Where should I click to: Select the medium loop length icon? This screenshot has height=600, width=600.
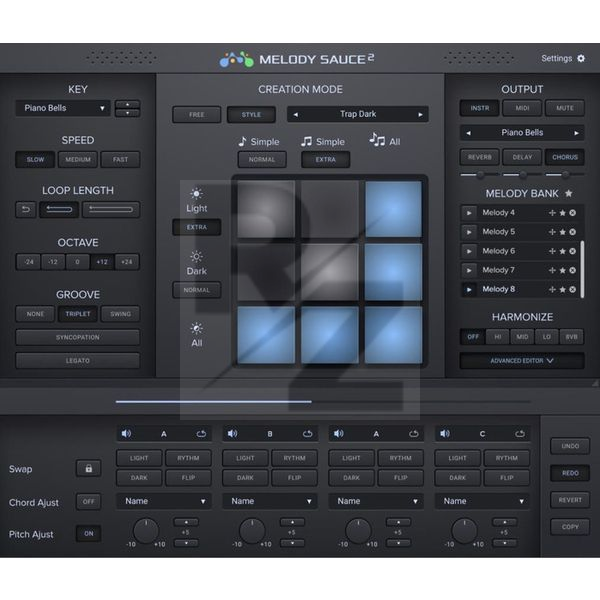click(59, 209)
